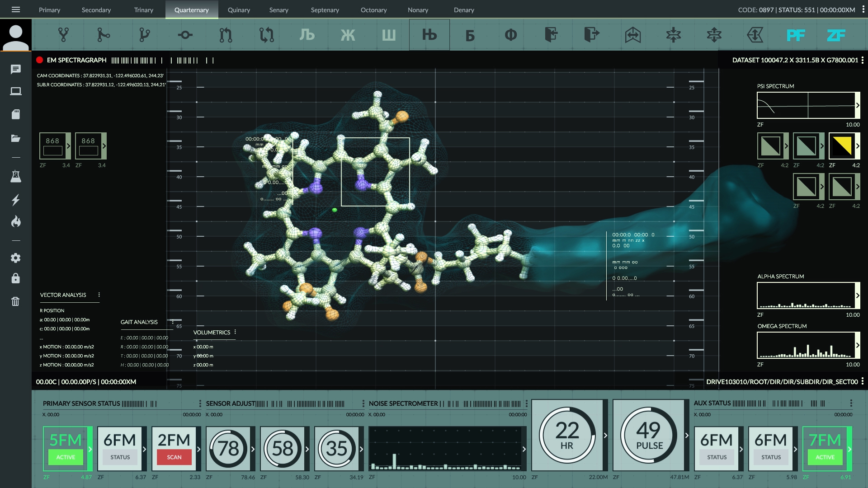
Task: Click the trash sidebar icon
Action: (x=16, y=301)
